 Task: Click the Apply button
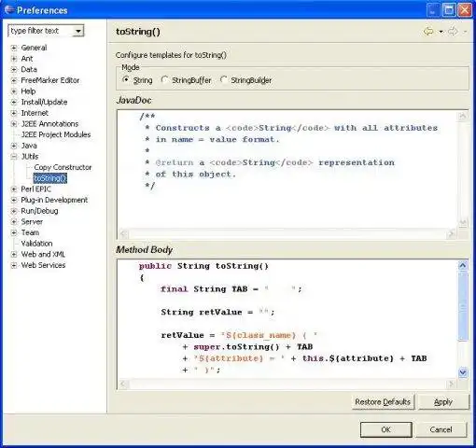(x=443, y=402)
